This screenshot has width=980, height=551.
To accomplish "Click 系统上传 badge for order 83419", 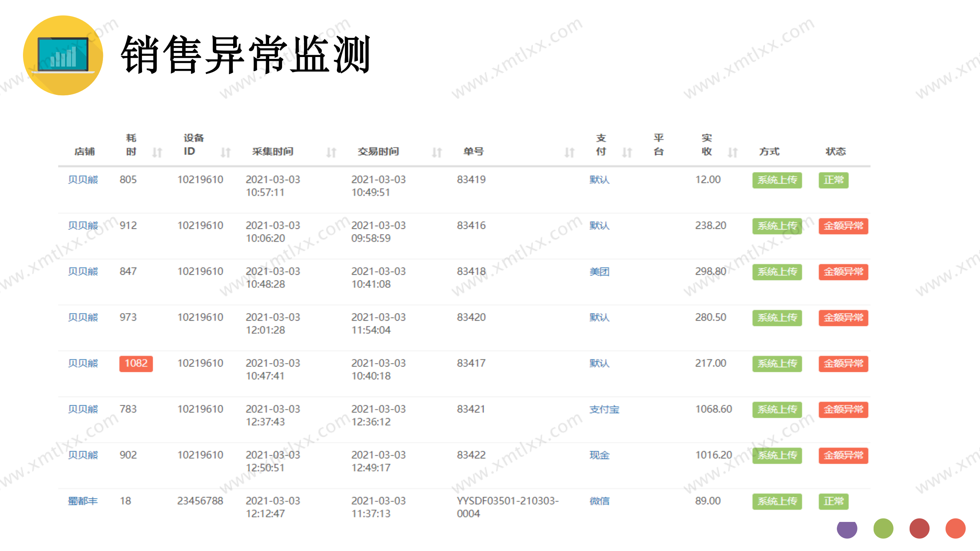I will click(777, 180).
